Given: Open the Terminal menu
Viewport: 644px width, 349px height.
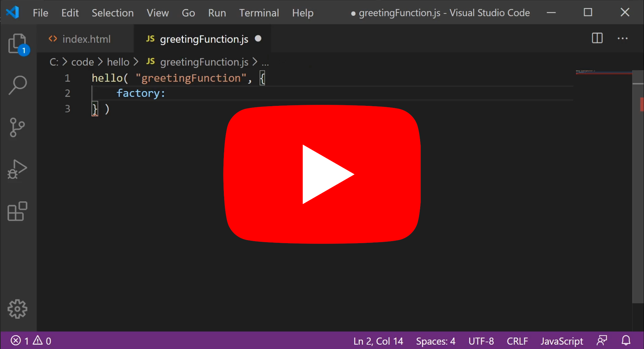Looking at the screenshot, I should point(259,13).
